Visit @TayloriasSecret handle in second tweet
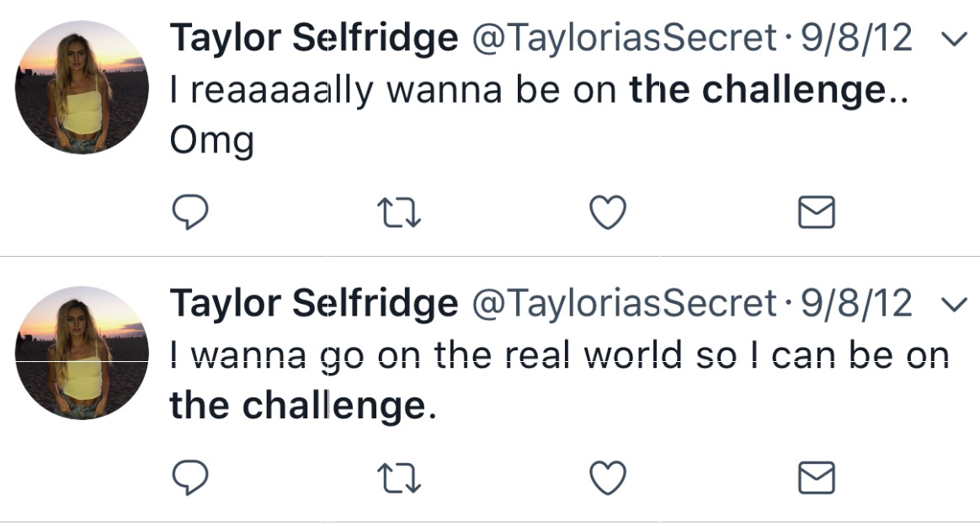Viewport: 980px width, 527px height. [625, 304]
